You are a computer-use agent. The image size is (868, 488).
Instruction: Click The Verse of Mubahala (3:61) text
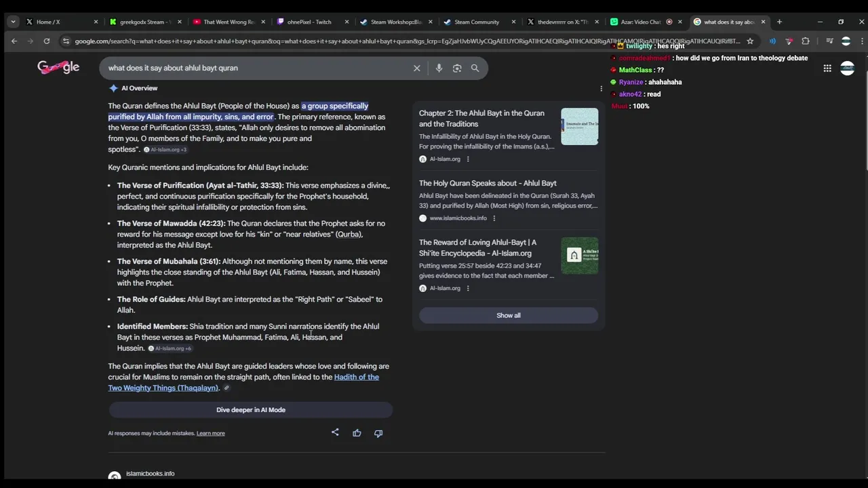(x=168, y=261)
